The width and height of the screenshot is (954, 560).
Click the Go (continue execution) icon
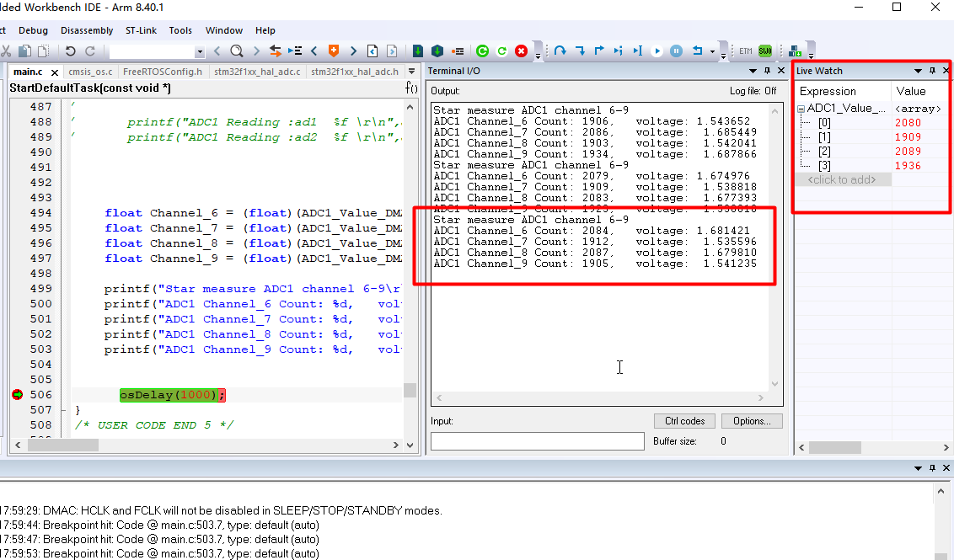[657, 51]
